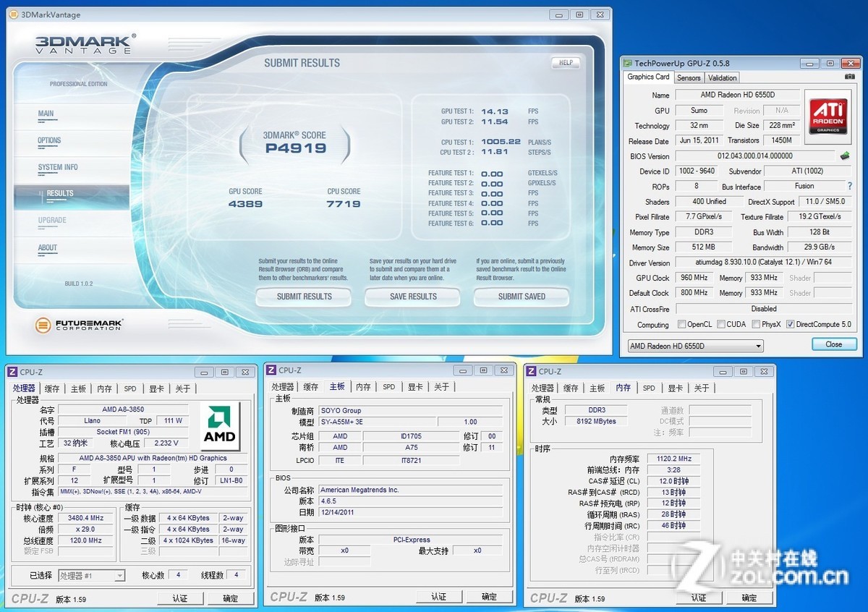Open the 处理器 #1 selection dropdown
The width and height of the screenshot is (868, 612).
pos(91,576)
